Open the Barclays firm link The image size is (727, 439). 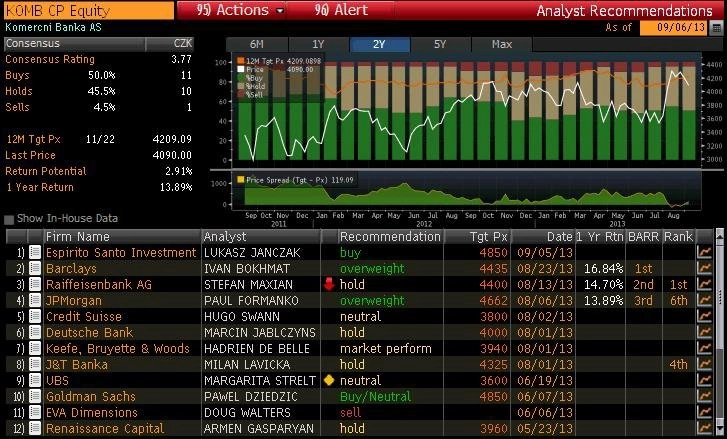point(71,269)
